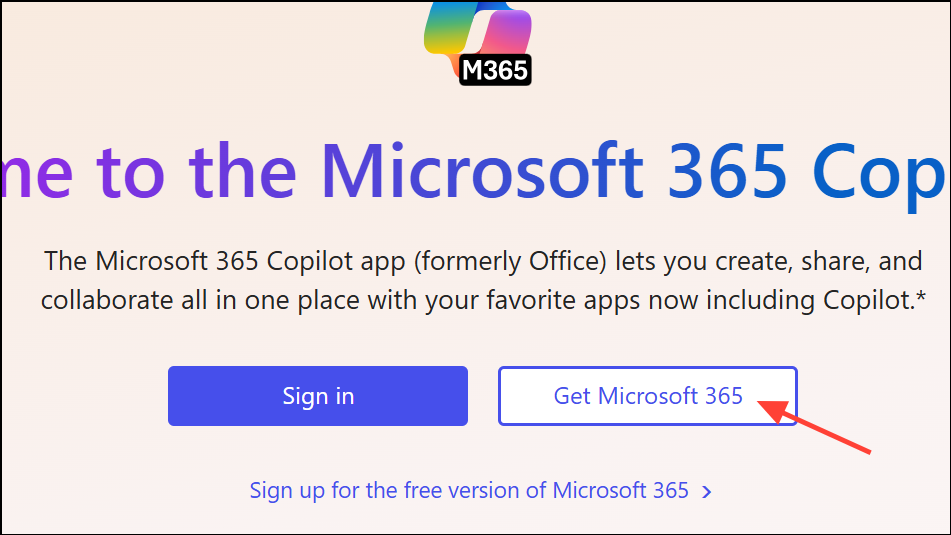Click the black M365 badge
The height and width of the screenshot is (535, 951).
(495, 69)
